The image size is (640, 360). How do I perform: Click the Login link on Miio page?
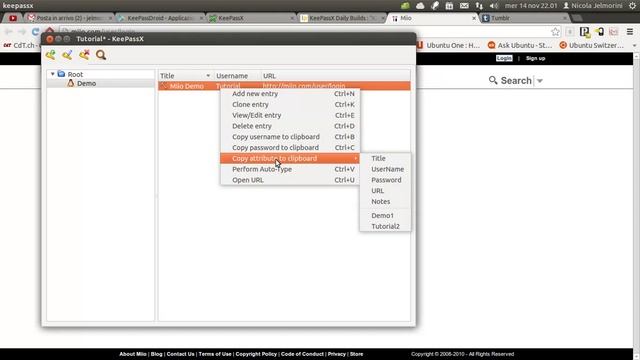[504, 58]
